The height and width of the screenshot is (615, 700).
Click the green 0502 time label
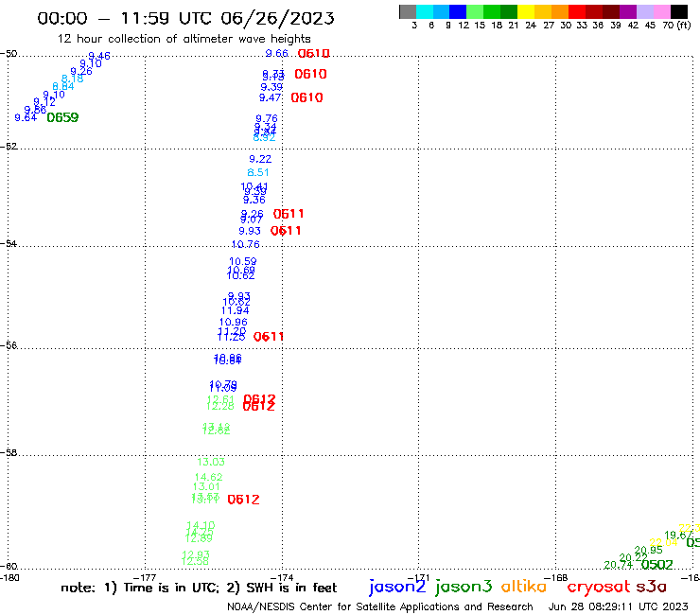pos(656,565)
